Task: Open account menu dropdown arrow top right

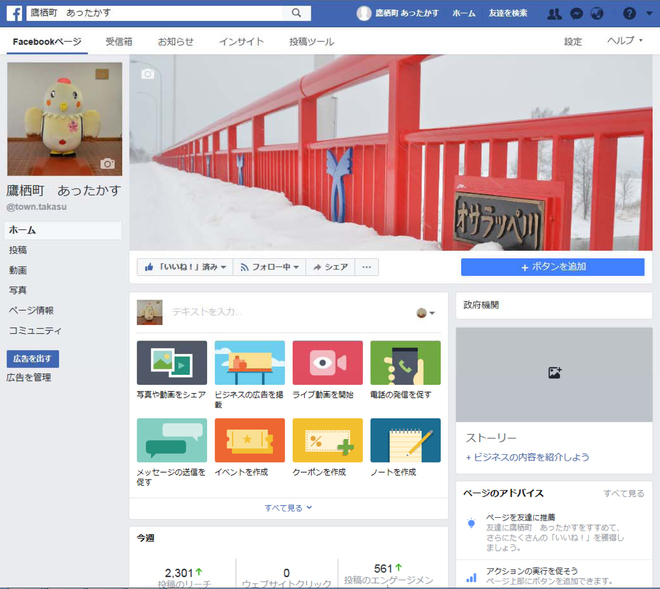Action: pyautogui.click(x=649, y=13)
